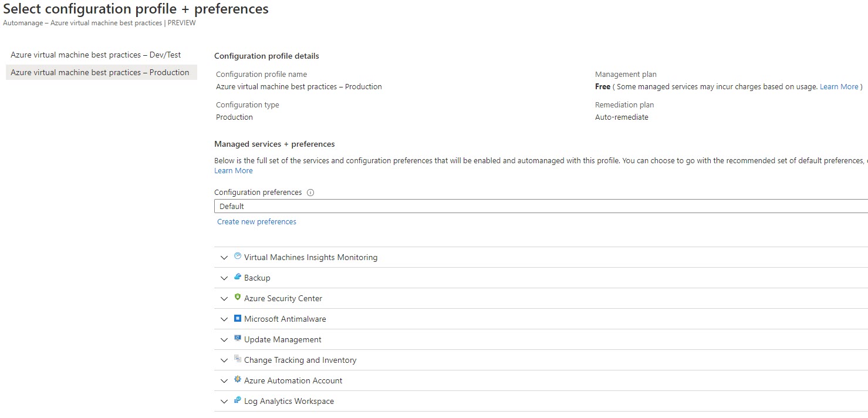Click the info icon beside Configuration preferences

coord(310,193)
